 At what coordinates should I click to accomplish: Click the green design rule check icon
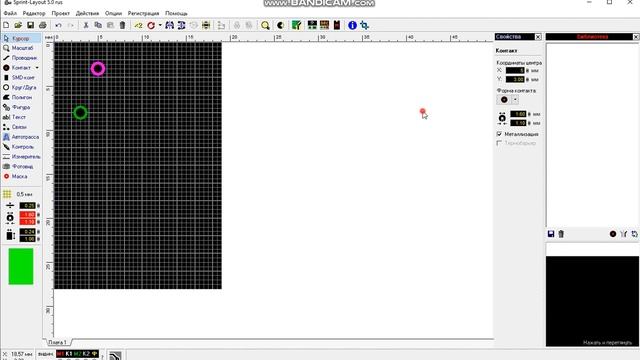coord(297,25)
